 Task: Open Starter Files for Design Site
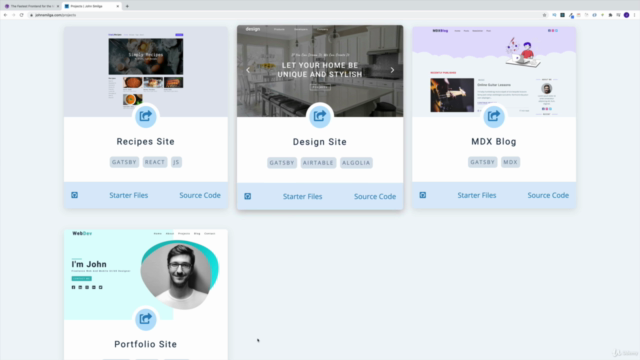[x=302, y=196]
